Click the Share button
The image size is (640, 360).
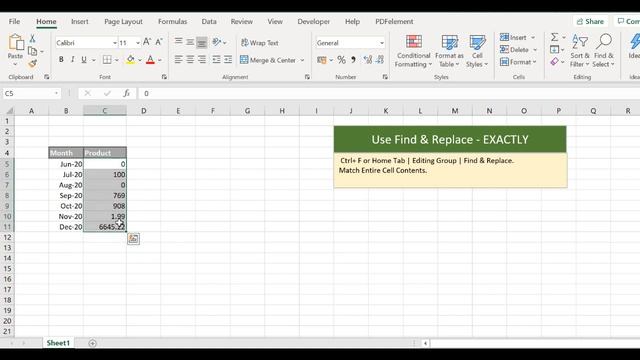click(x=590, y=21)
